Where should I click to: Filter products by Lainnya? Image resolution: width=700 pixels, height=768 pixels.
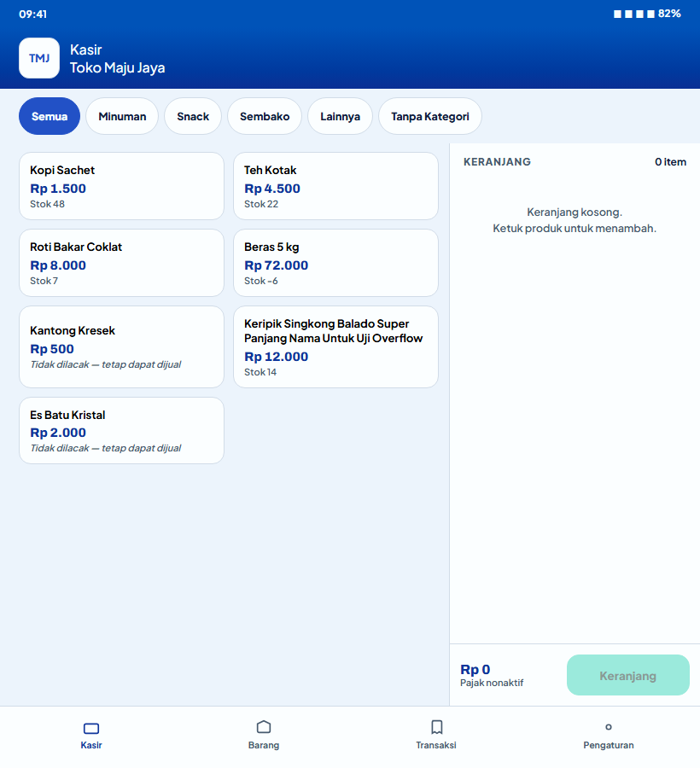[x=340, y=116]
